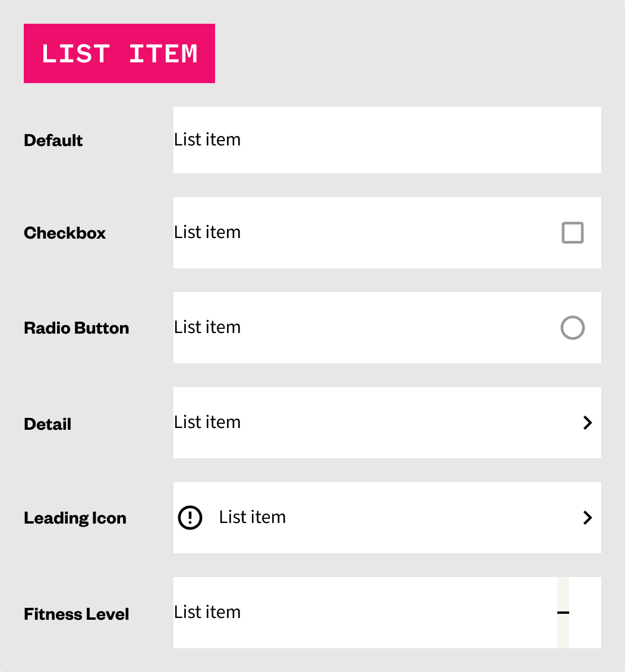The height and width of the screenshot is (672, 625).
Task: Click the pink LIST ITEM header banner
Action: tap(119, 53)
